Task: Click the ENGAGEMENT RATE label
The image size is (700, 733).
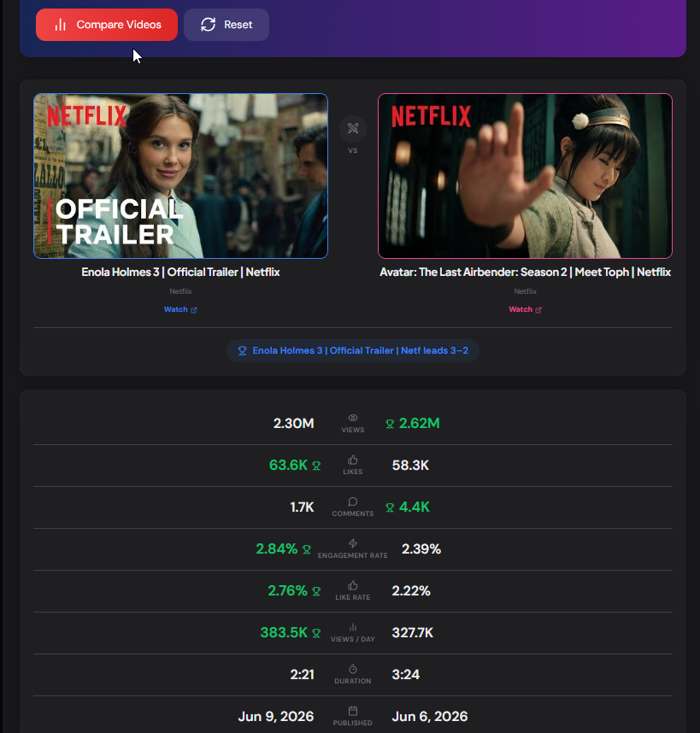Action: [353, 555]
